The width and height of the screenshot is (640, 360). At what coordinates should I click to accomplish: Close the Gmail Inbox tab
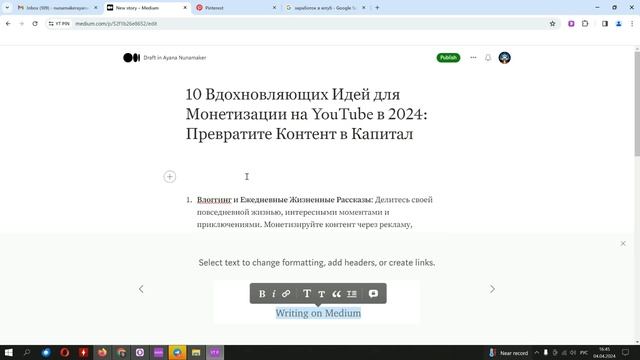(96, 8)
